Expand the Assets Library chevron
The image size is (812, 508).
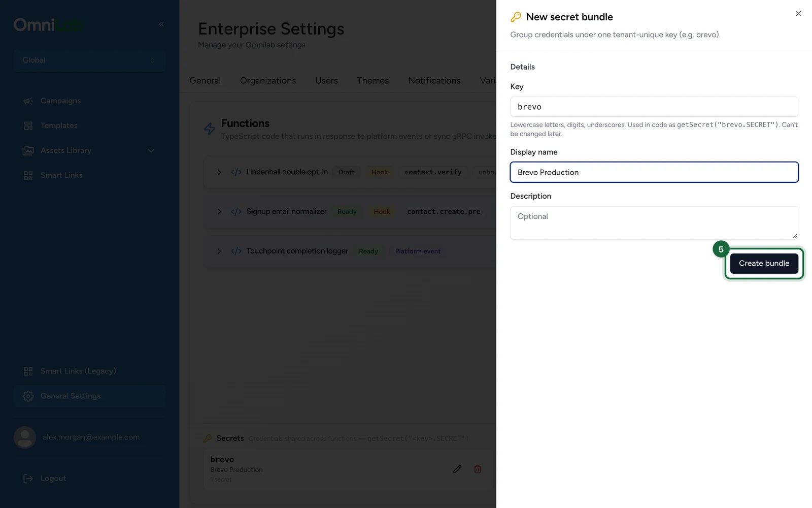point(151,150)
